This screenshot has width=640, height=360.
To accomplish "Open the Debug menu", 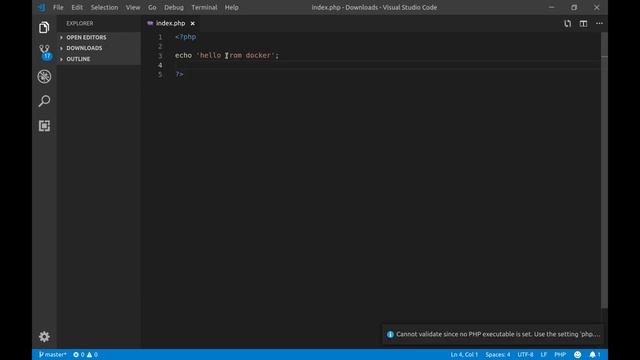I will pyautogui.click(x=174, y=7).
